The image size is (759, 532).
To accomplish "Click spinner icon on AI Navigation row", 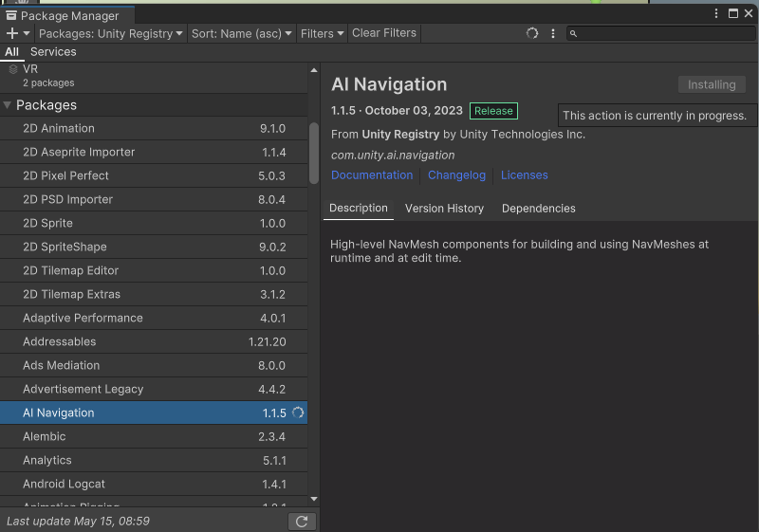I will point(298,413).
